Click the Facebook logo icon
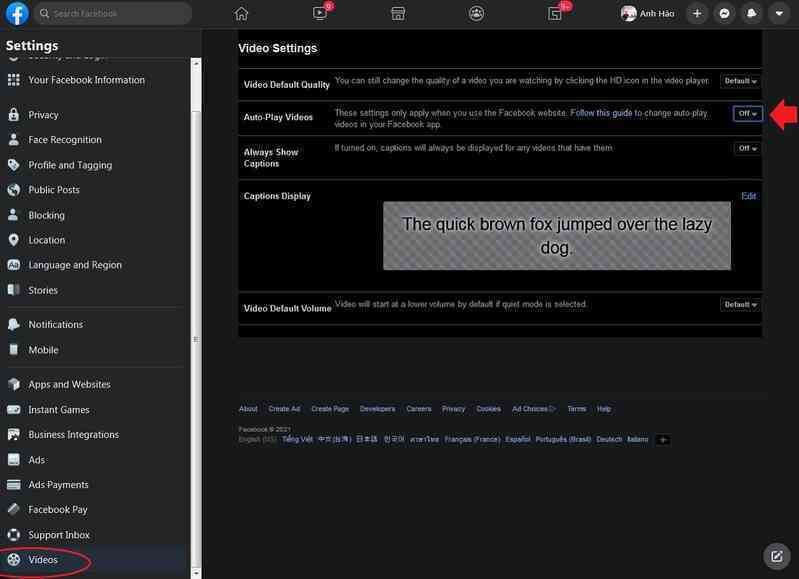 point(17,13)
